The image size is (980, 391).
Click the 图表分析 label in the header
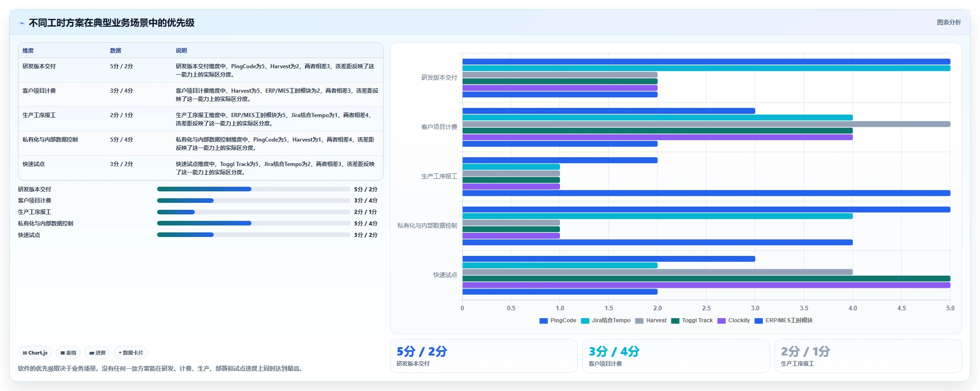coord(949,22)
